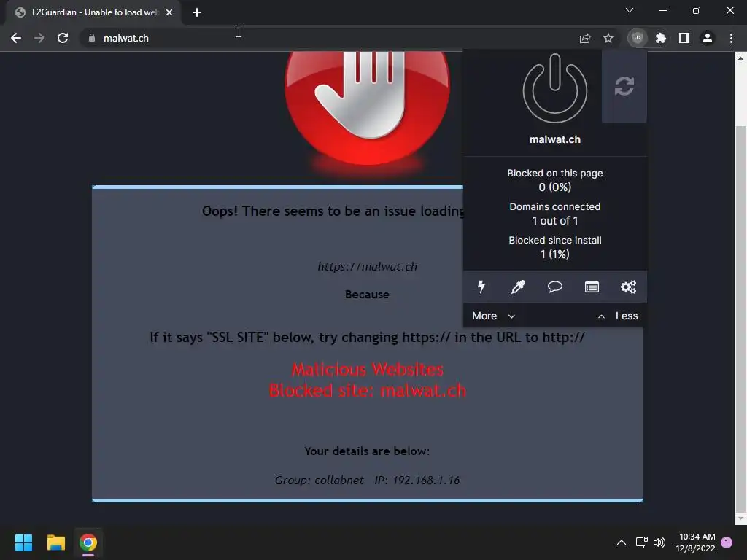
Task: Open the Chrome profile avatar menu
Action: (x=708, y=38)
